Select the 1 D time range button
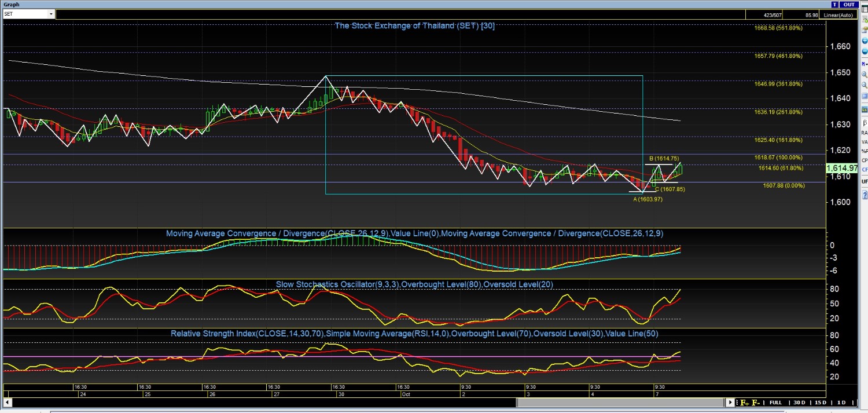868x413 pixels. click(841, 403)
